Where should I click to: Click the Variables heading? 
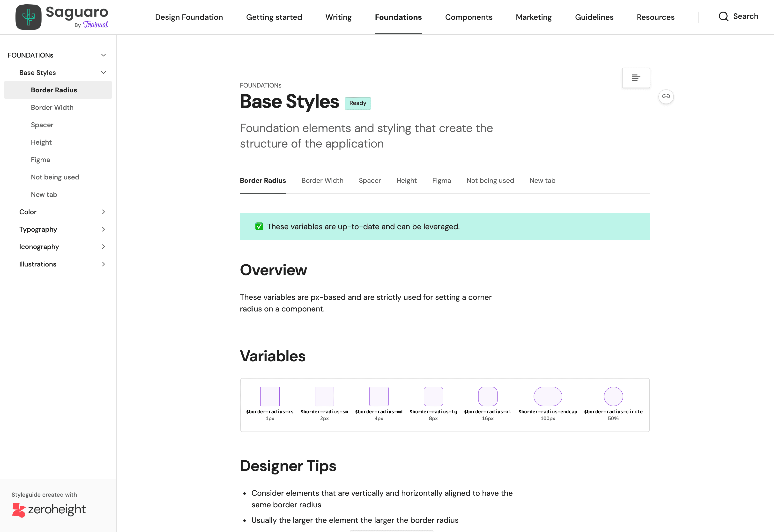coord(272,356)
